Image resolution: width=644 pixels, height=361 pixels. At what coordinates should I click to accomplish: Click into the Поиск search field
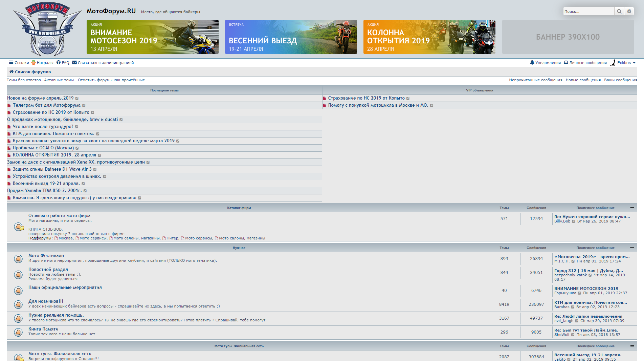point(588,12)
